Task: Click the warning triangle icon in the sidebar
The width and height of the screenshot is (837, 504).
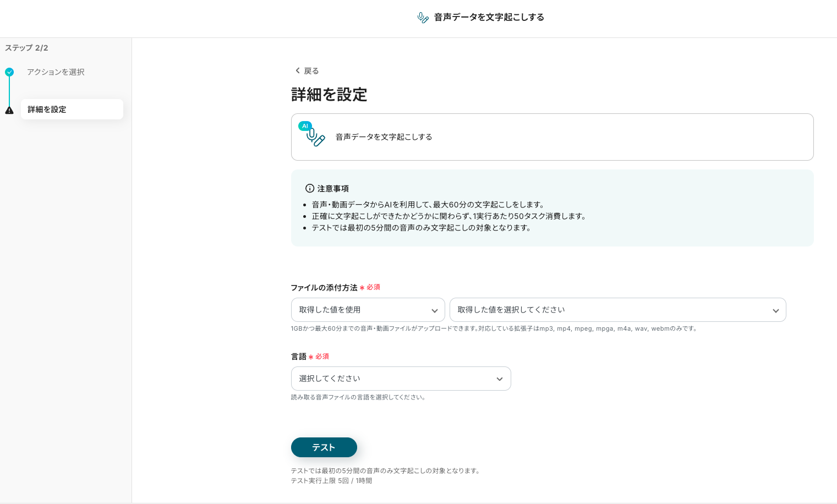Action: pyautogui.click(x=9, y=110)
